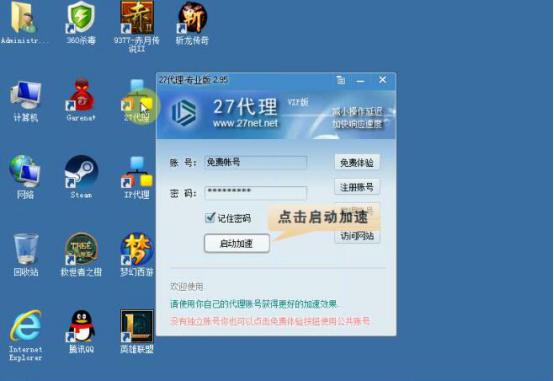Click the red 没有独立账号 message line
The height and width of the screenshot is (381, 554).
270,321
